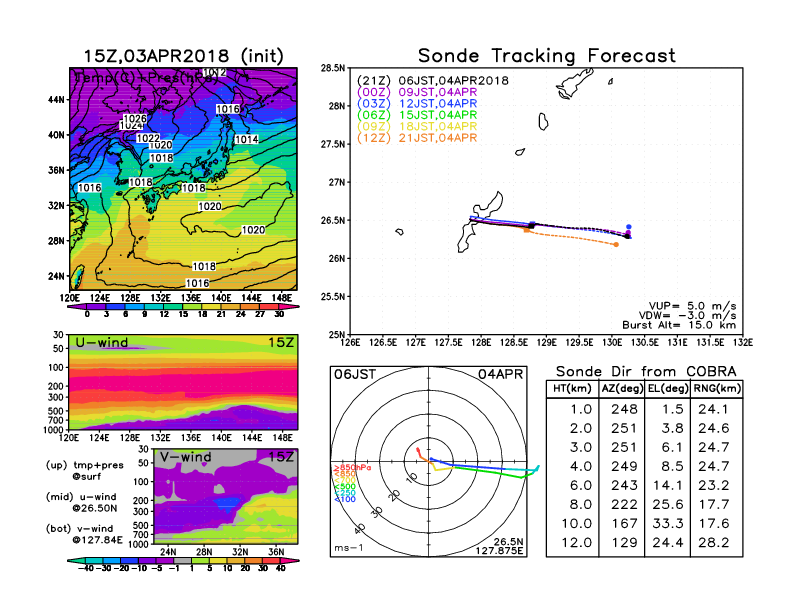This screenshot has width=792, height=612.
Task: Click the 1022 isobar label
Action: coord(148,138)
